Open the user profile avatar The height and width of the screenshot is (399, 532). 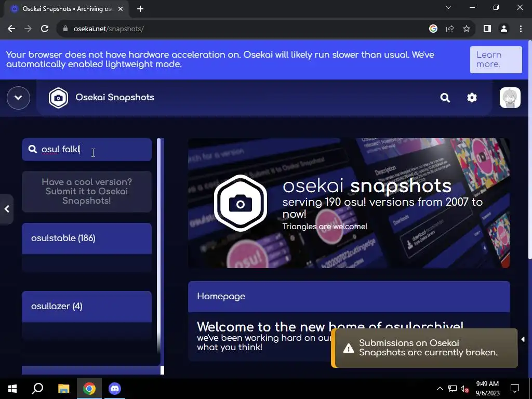(x=510, y=98)
